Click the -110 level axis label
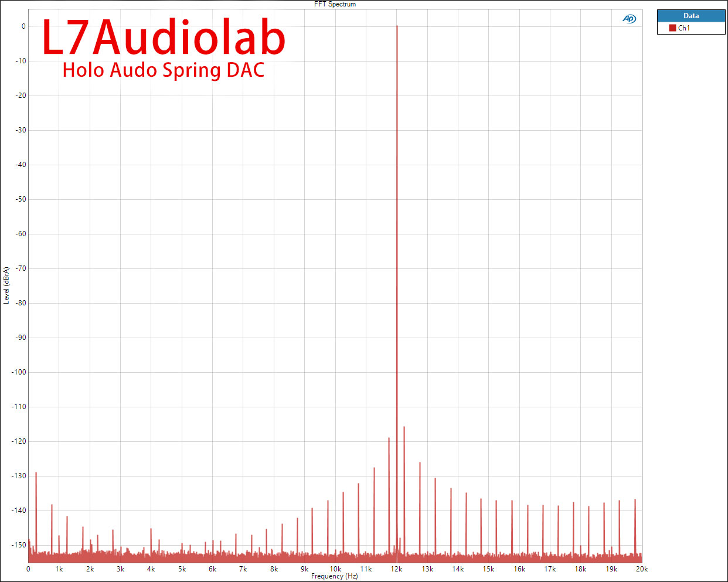Viewport: 728px width, 582px height. [x=19, y=407]
